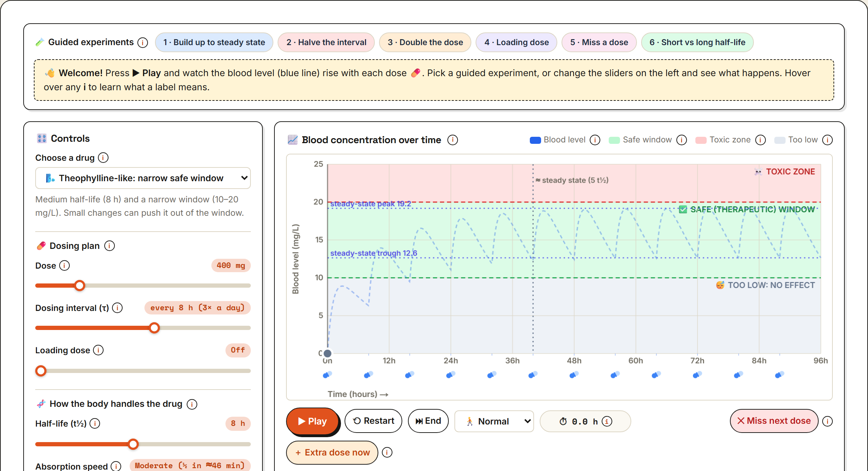The image size is (868, 471).
Task: Click the Dosing plan info icon
Action: click(x=110, y=246)
